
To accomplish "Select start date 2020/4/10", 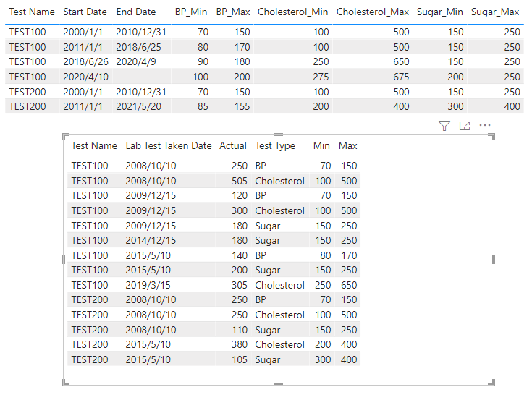I will pos(86,77).
